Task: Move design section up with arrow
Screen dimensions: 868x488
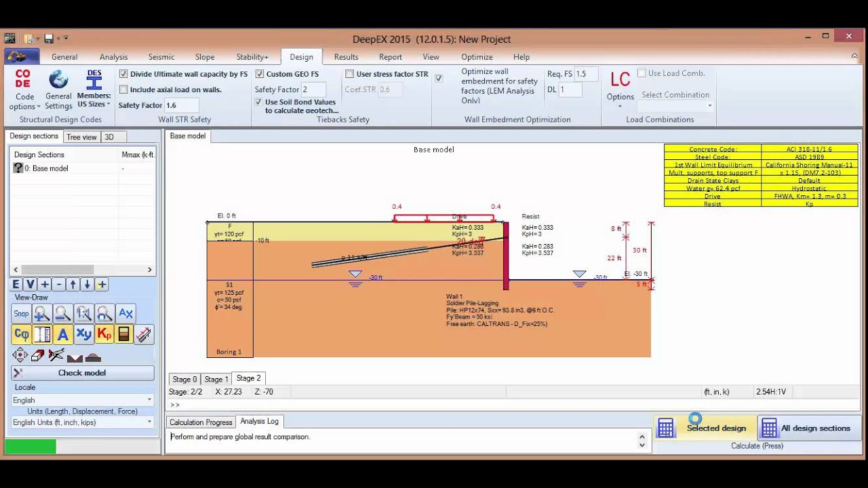Action: click(x=73, y=285)
